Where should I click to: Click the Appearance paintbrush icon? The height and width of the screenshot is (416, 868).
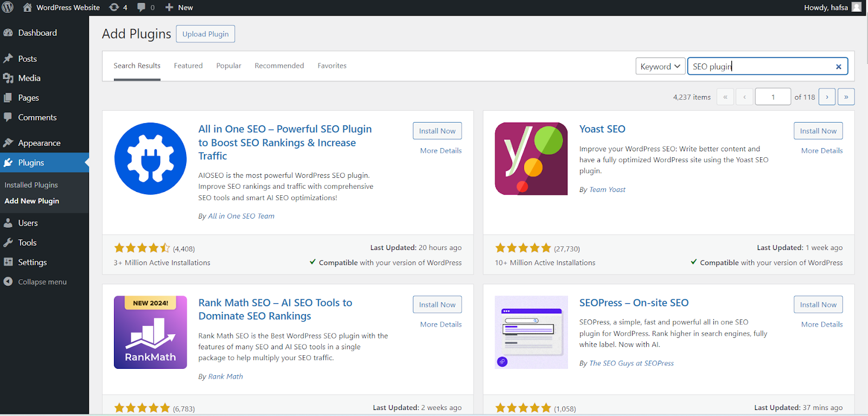point(8,143)
